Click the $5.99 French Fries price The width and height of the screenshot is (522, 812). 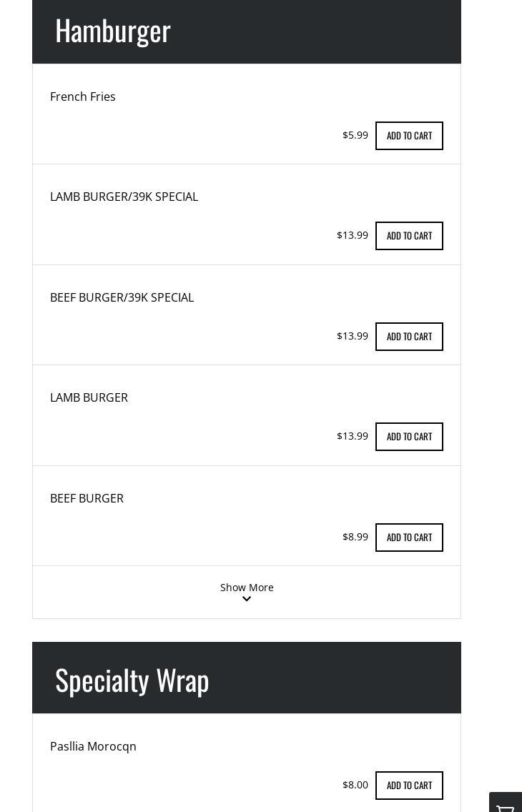tap(355, 135)
